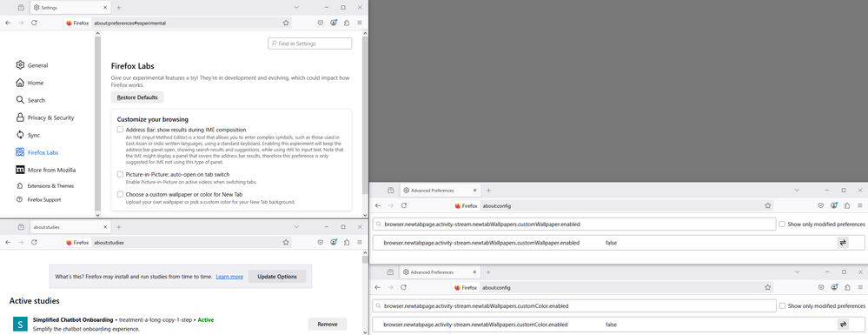868x335 pixels.
Task: Add new tab in about:studies window
Action: [x=118, y=227]
